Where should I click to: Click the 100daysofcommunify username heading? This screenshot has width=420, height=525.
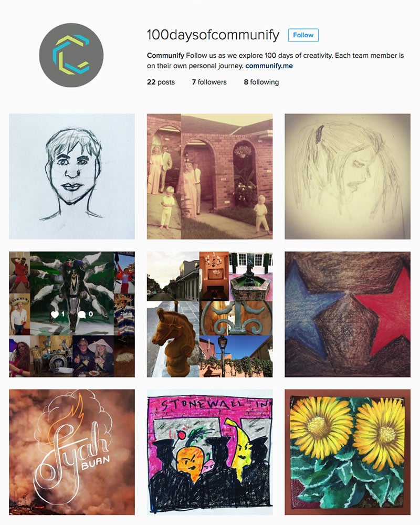tap(213, 35)
